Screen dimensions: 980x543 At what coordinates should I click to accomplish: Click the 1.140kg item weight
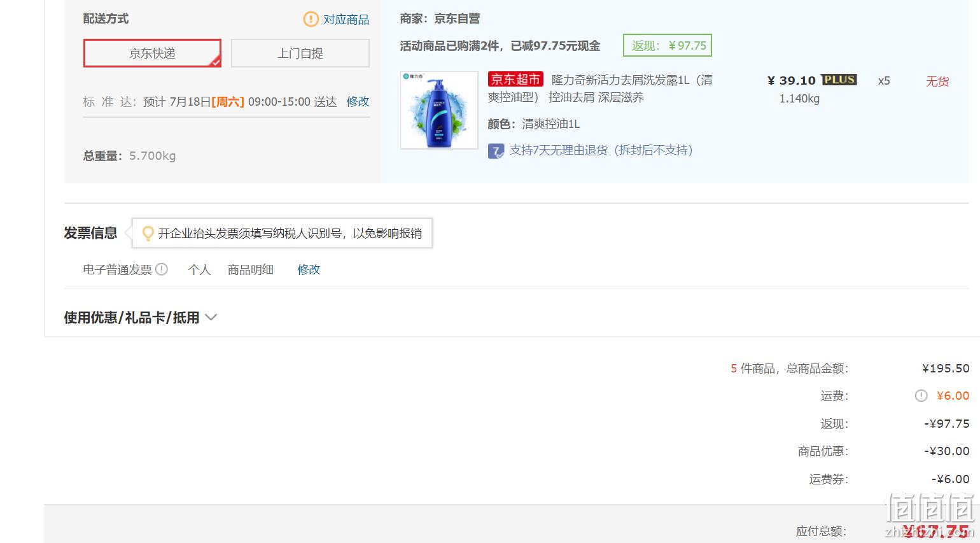[x=799, y=99]
